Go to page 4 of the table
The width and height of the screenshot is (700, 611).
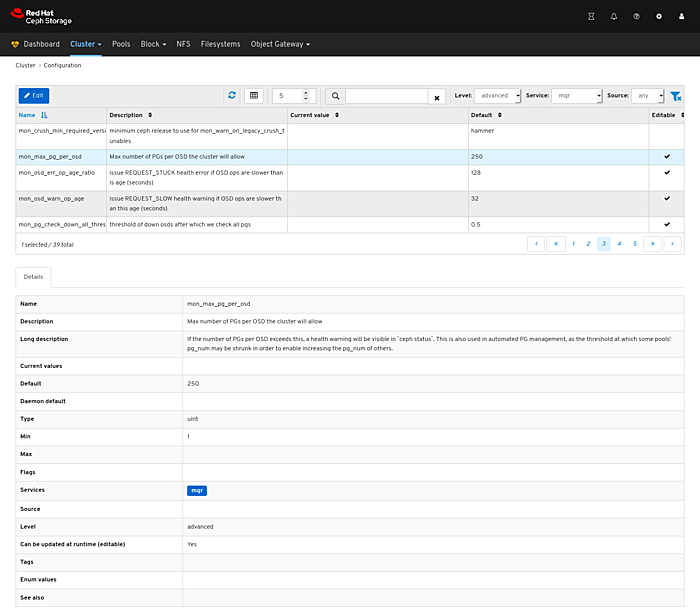[x=619, y=243]
